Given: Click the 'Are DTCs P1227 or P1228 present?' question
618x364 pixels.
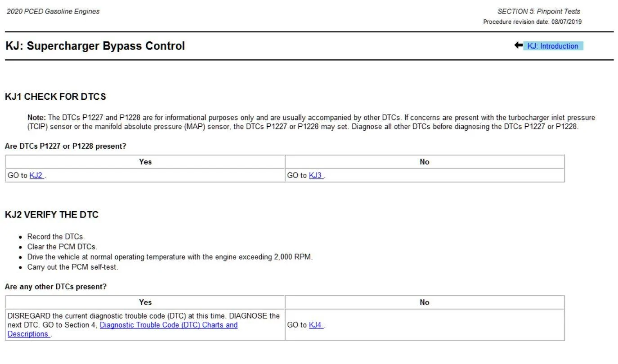Looking at the screenshot, I should point(66,146).
